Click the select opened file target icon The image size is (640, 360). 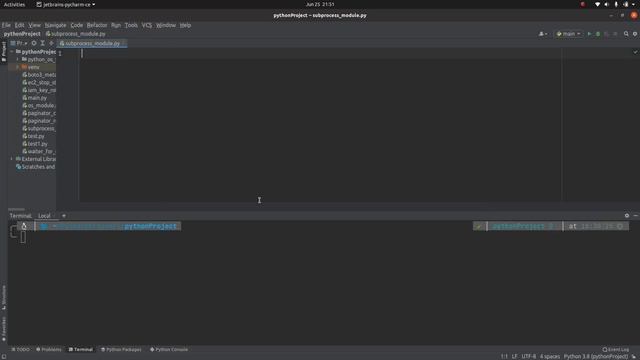34,43
